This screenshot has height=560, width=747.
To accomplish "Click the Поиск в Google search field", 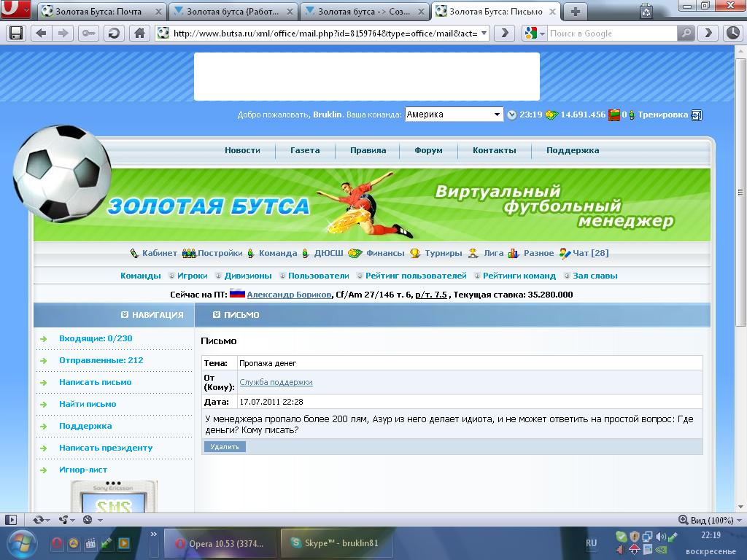I will pyautogui.click(x=611, y=34).
